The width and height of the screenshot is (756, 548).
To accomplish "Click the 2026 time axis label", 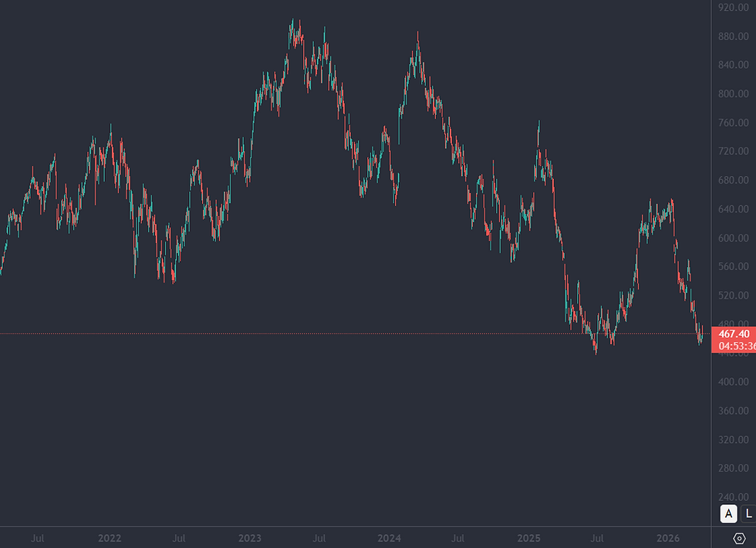I will (x=668, y=539).
